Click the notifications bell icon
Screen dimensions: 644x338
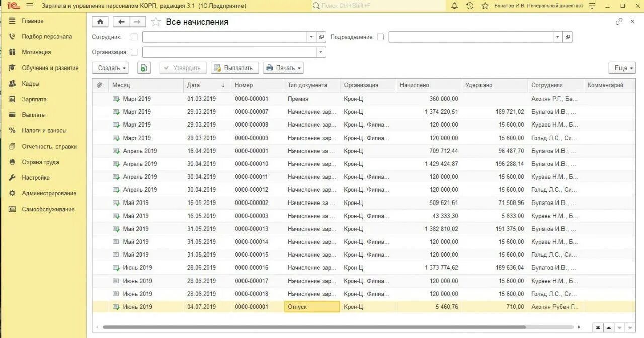click(454, 6)
